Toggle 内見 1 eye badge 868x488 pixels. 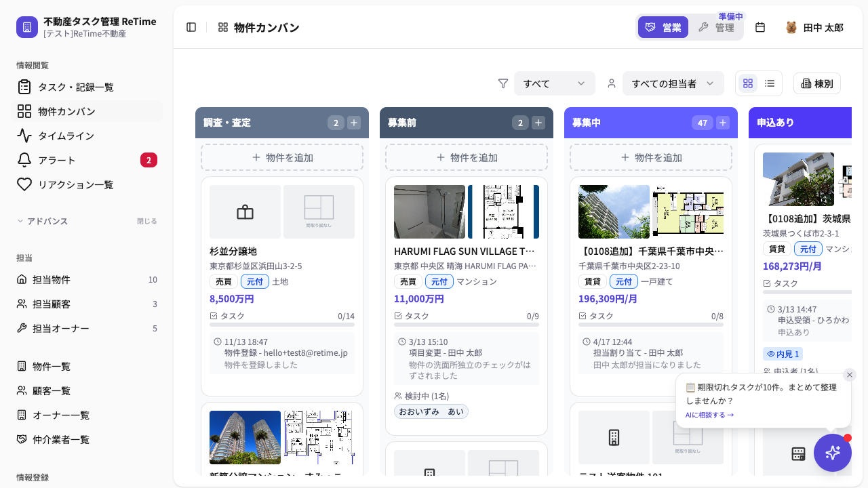coord(783,354)
